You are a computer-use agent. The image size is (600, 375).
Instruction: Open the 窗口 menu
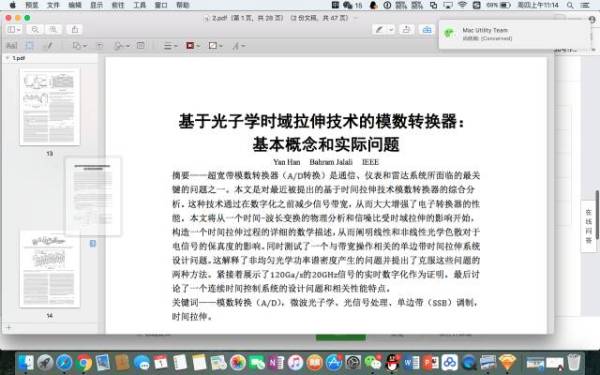tap(161, 5)
